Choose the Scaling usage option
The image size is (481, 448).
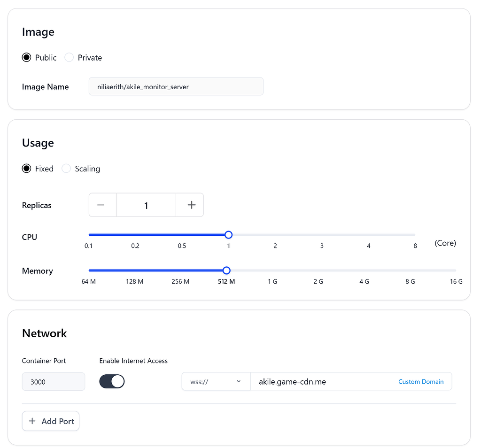[66, 168]
